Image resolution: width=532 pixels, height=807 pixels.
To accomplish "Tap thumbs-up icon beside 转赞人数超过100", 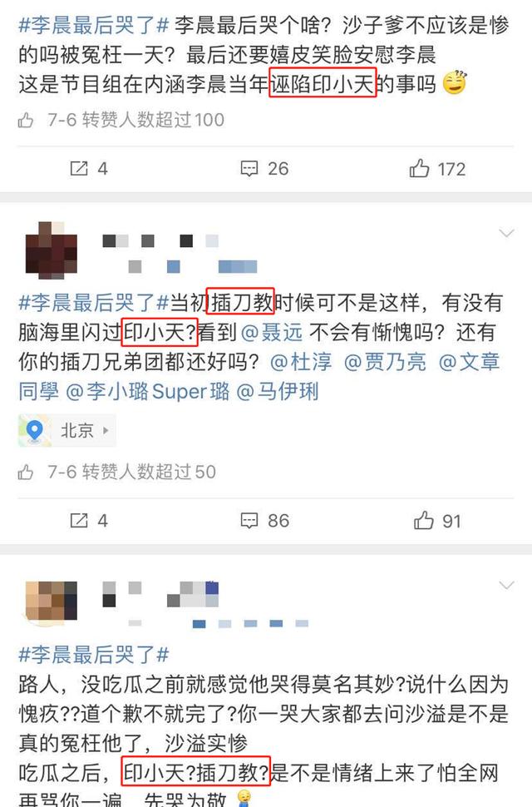I will pos(26,121).
